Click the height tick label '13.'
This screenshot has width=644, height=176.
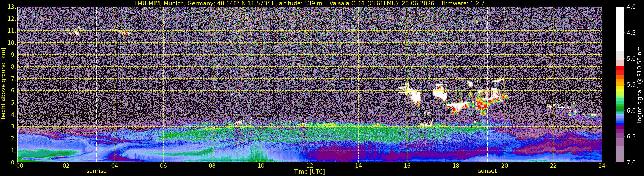click(12, 7)
